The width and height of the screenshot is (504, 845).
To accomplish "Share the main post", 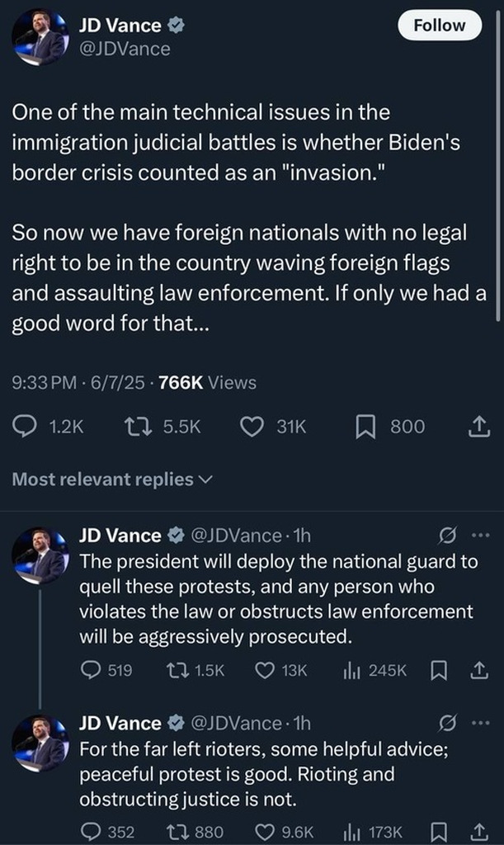I will click(x=479, y=426).
